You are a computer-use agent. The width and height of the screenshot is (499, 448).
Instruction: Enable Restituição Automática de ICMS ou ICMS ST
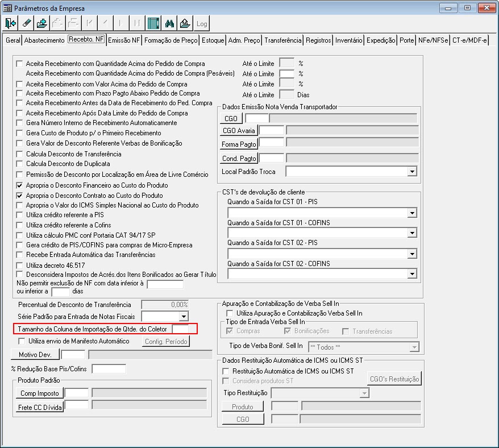coord(226,371)
